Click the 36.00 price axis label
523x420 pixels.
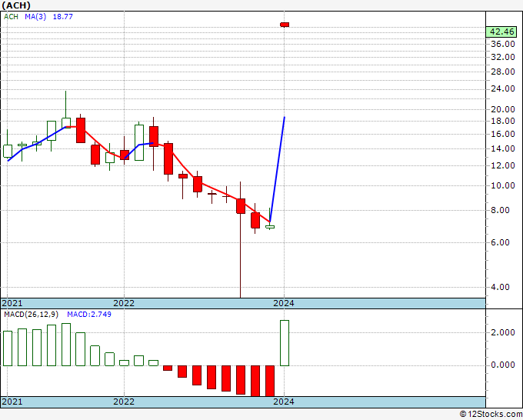tap(503, 44)
